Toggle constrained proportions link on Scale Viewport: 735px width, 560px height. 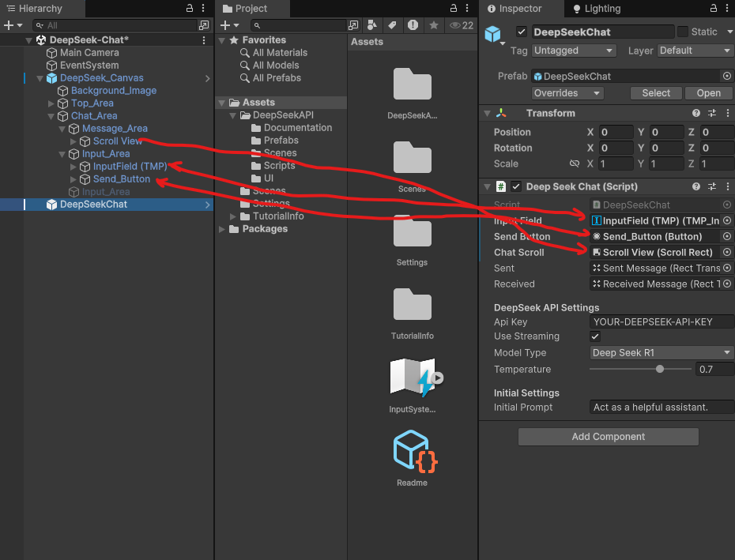pyautogui.click(x=575, y=163)
